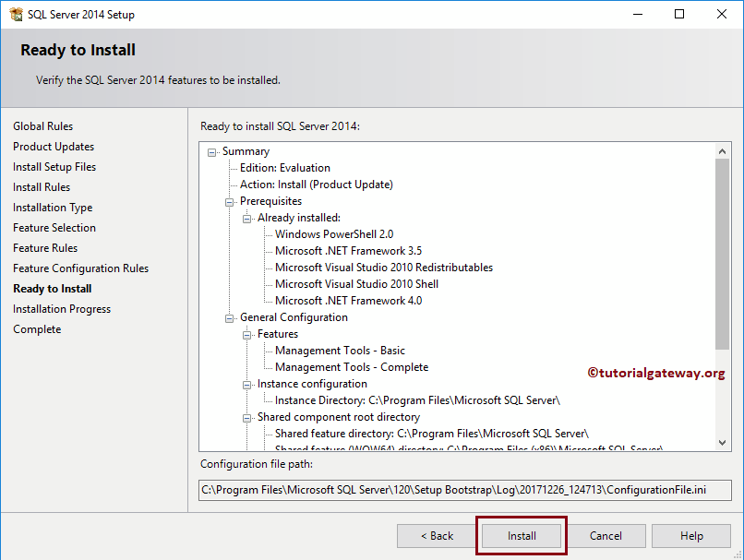This screenshot has width=744, height=560.
Task: Click the SQL Server setup title bar icon
Action: 16,14
